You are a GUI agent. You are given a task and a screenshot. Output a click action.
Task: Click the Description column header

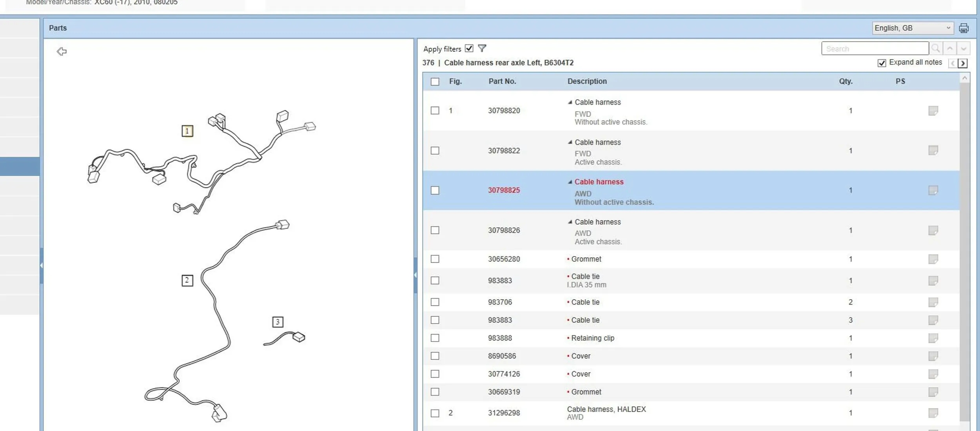tap(587, 81)
